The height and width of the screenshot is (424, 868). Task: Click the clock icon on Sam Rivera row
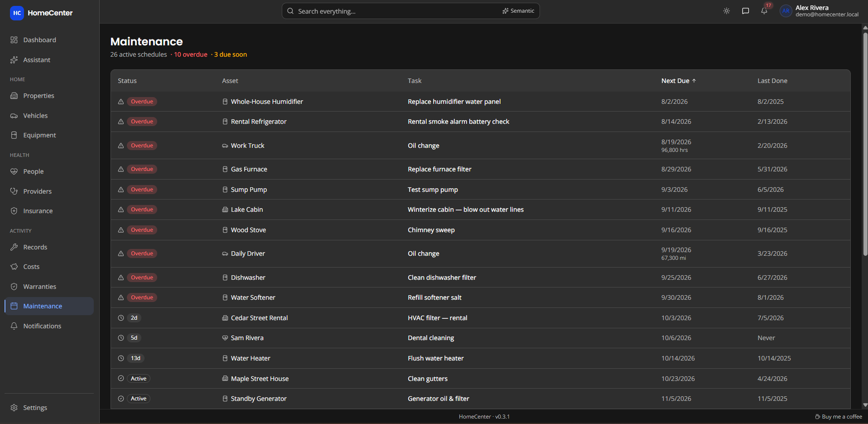pyautogui.click(x=121, y=338)
